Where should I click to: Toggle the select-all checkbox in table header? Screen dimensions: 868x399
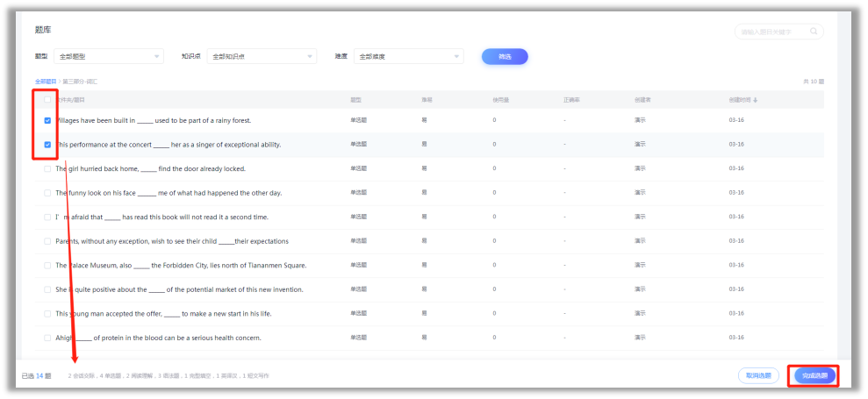[47, 100]
